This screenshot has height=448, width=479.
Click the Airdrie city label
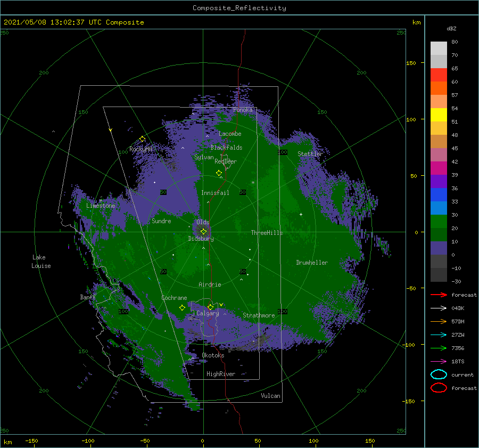click(210, 284)
